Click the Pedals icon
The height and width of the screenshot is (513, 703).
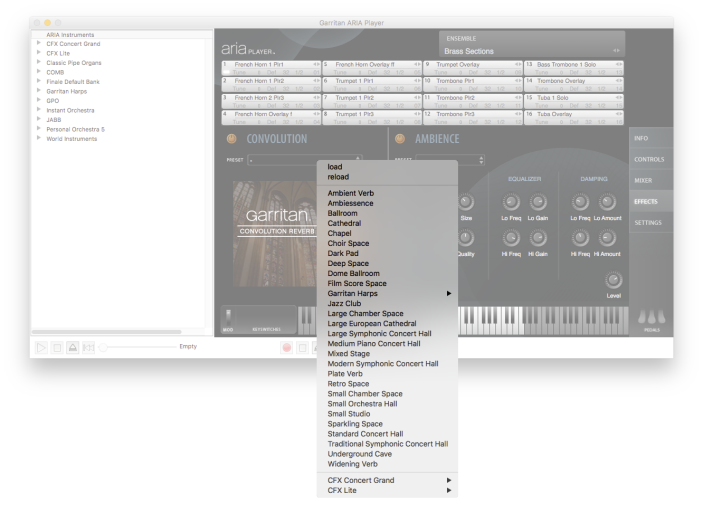point(651,317)
